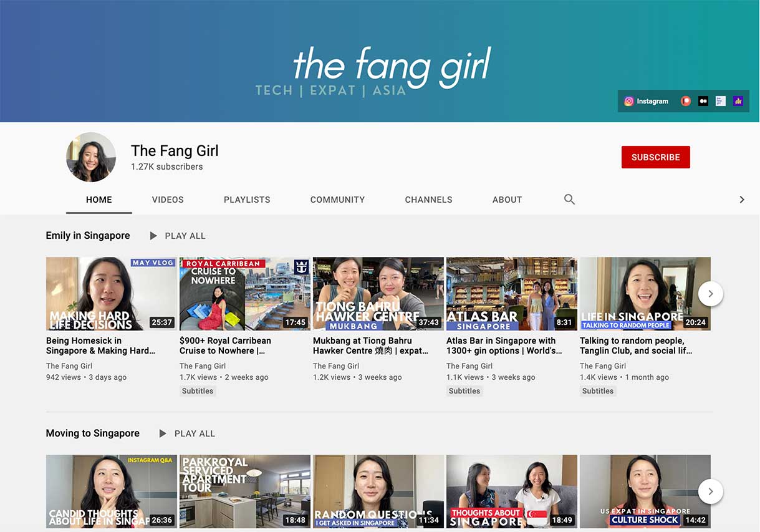Click the Patreon icon in banner
This screenshot has height=532, width=760.
point(686,101)
